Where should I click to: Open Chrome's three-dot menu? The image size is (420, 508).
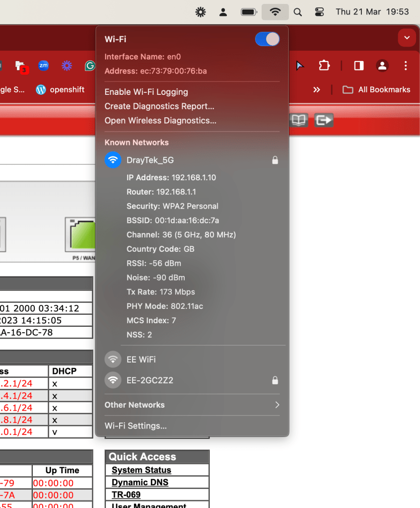pos(406,66)
